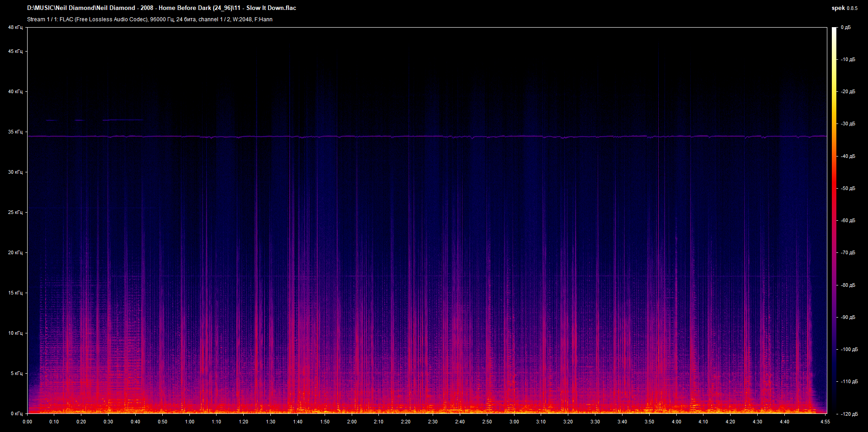Screen dimensions: 868x432
Task: Click the "48 кГц" frequency axis label
Action: click(15, 27)
